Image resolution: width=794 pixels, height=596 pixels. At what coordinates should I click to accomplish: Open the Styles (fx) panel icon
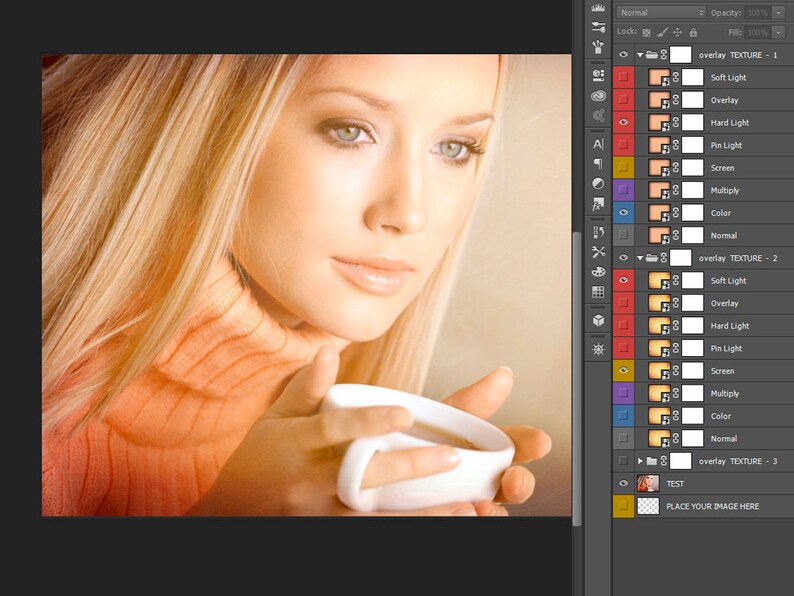point(598,204)
